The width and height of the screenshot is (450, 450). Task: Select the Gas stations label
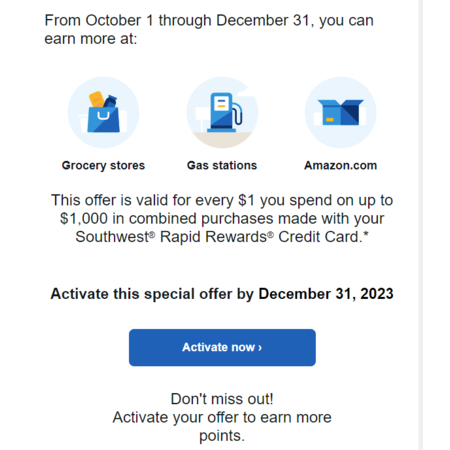[x=222, y=165]
